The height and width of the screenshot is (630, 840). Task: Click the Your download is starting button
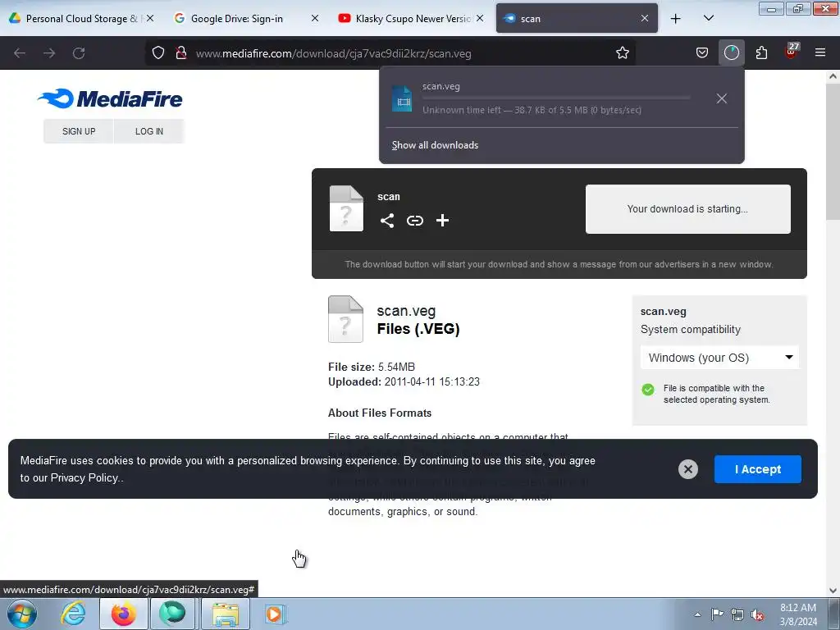coord(688,209)
